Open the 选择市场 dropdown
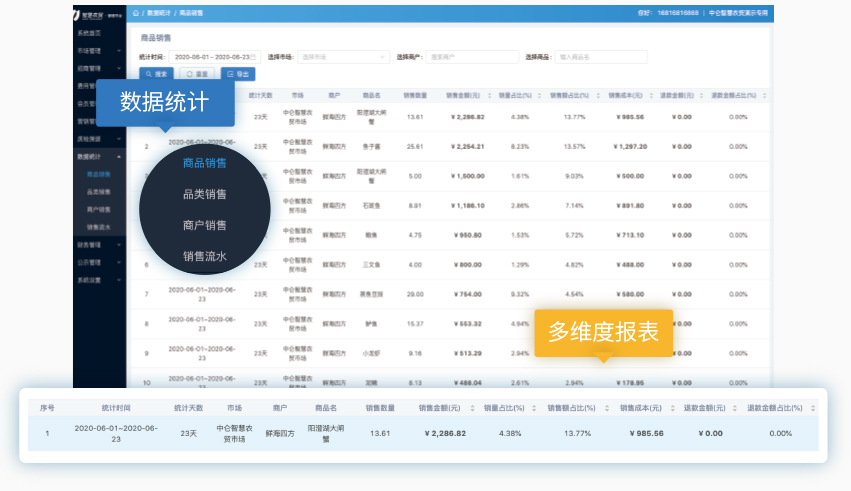 [343, 57]
